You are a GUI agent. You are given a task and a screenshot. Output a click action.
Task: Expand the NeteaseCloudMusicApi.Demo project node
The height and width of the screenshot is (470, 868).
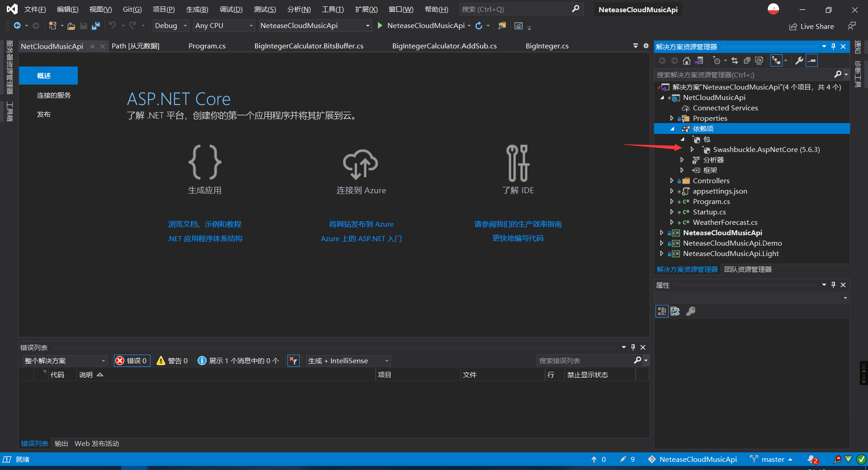point(662,243)
